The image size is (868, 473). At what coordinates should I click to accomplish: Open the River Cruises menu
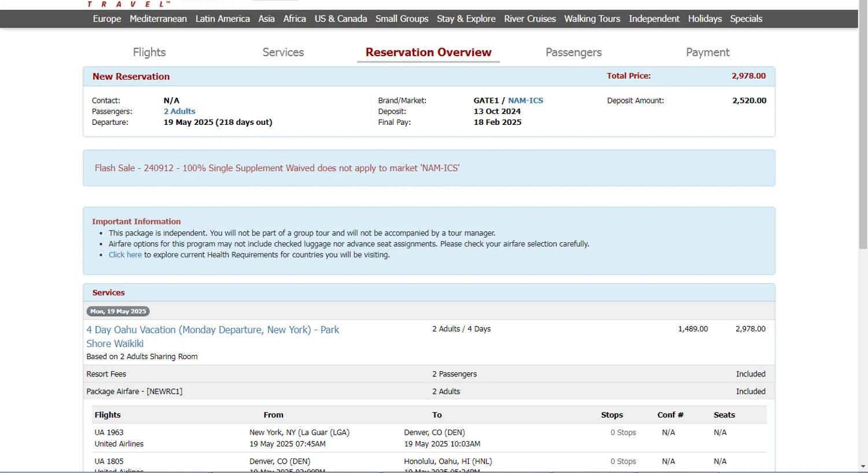tap(530, 19)
